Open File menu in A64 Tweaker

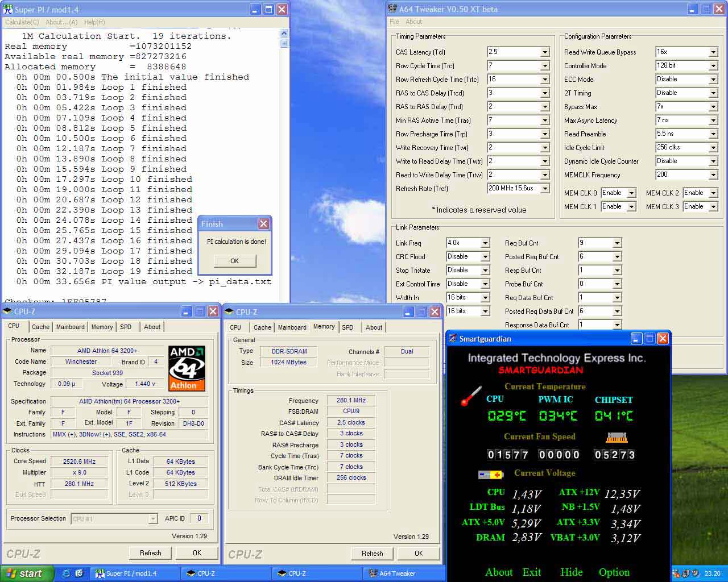pos(394,22)
